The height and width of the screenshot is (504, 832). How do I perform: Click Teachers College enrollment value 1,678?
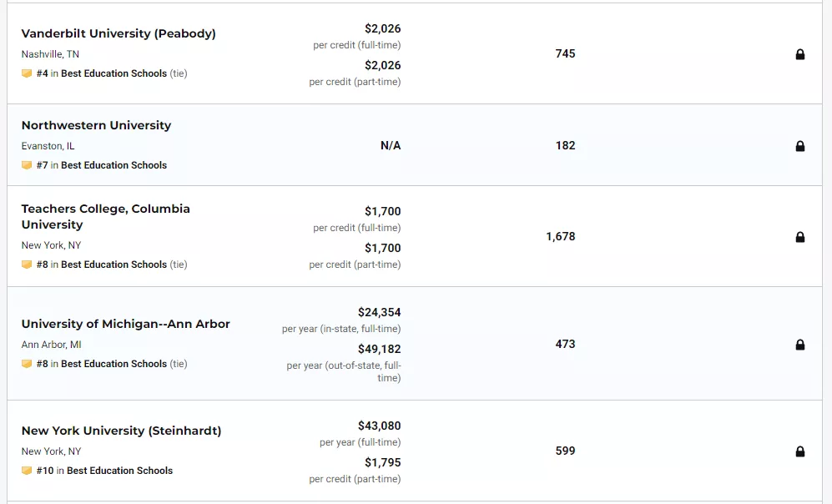[x=560, y=237]
